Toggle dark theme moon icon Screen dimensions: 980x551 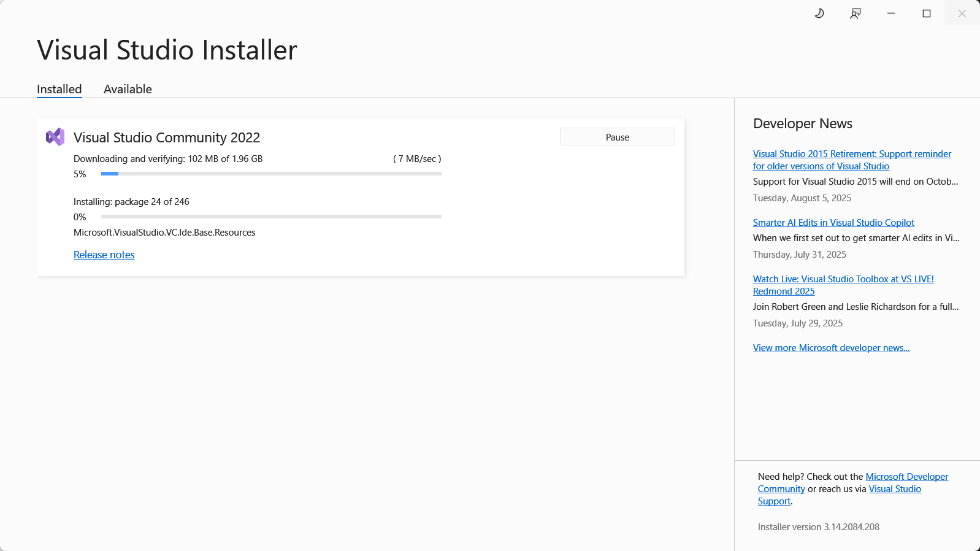pos(819,13)
